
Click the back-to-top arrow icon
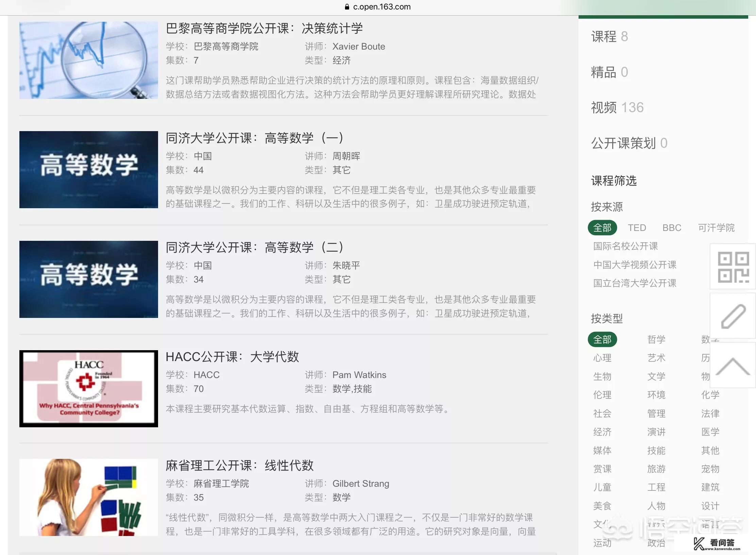pyautogui.click(x=733, y=365)
